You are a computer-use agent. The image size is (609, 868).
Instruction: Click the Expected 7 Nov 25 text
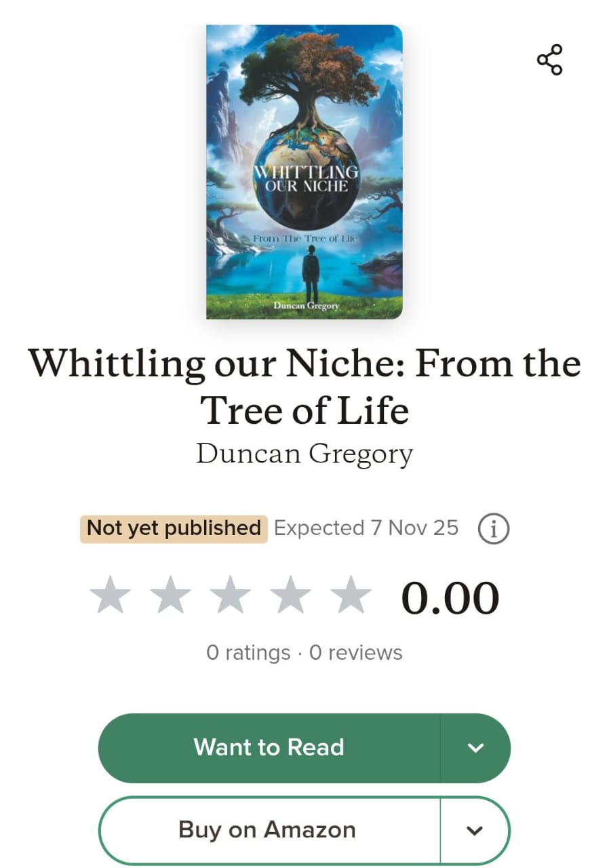[366, 528]
